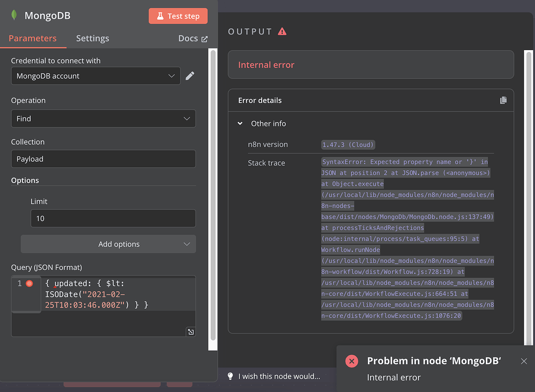Open the Docs link
This screenshot has width=535, height=392.
coord(189,38)
